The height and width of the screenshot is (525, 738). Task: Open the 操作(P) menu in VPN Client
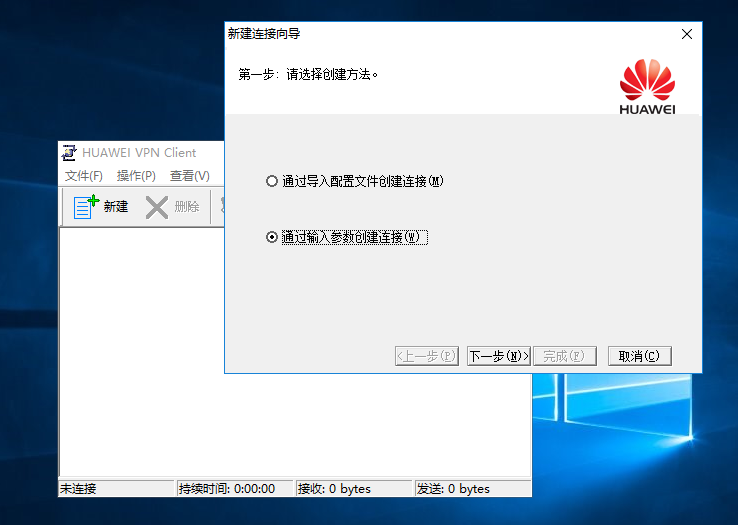(136, 176)
